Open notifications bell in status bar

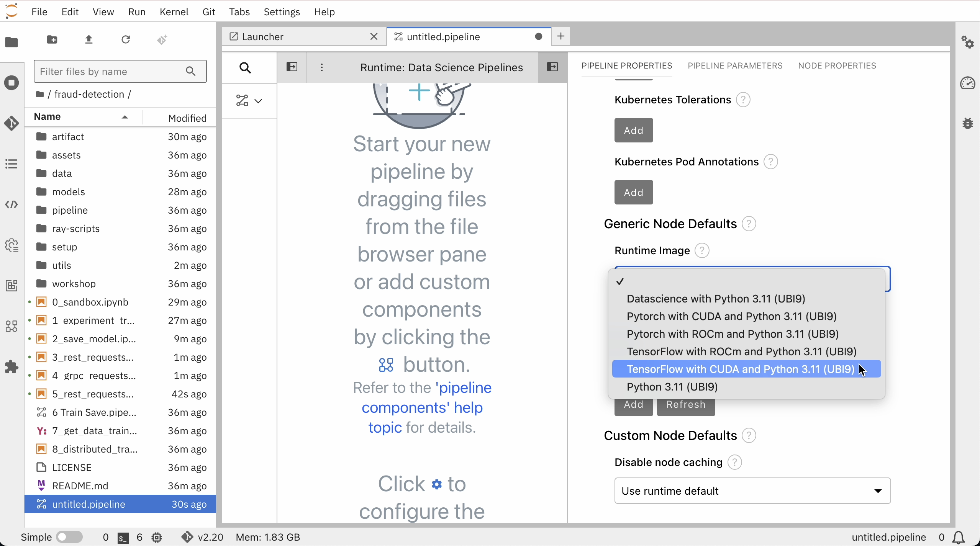pos(959,537)
